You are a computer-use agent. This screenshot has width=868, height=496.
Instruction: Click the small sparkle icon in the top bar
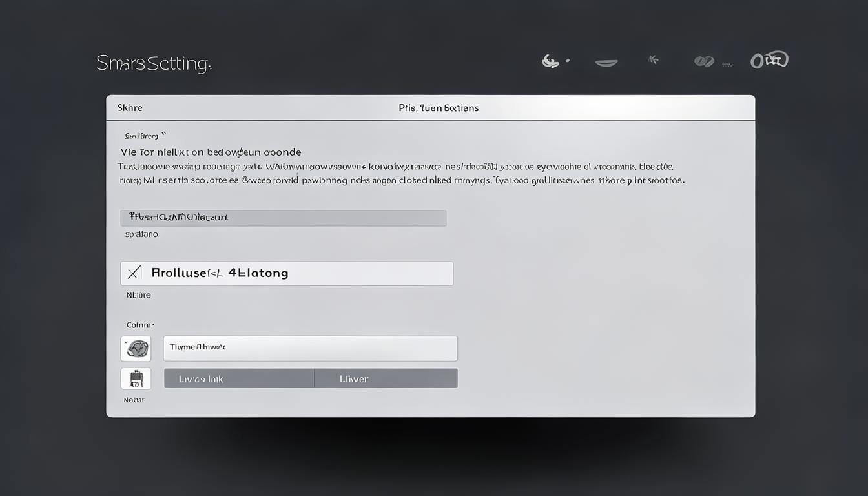tap(653, 60)
